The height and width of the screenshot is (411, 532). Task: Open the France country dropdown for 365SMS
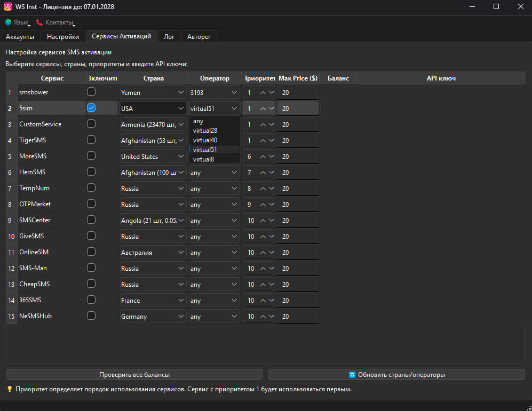(x=153, y=301)
